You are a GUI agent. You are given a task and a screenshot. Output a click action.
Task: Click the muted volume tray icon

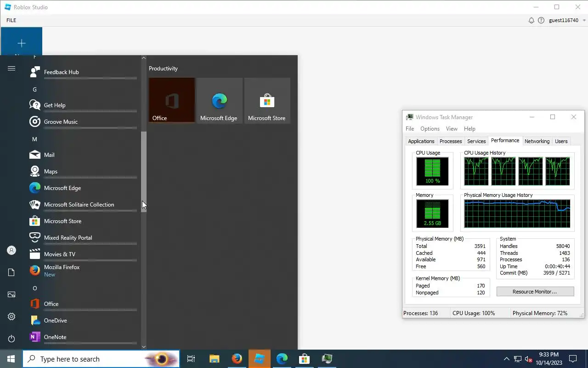coord(529,359)
